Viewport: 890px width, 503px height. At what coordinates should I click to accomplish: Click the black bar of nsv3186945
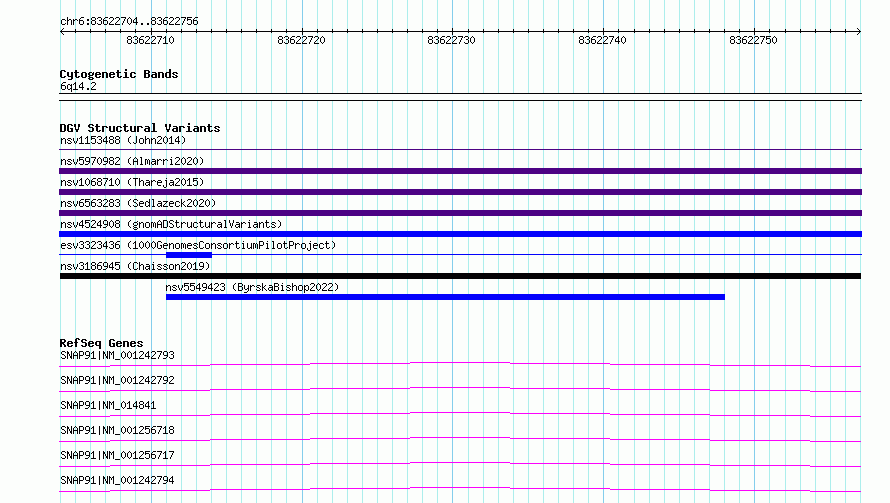(460, 276)
